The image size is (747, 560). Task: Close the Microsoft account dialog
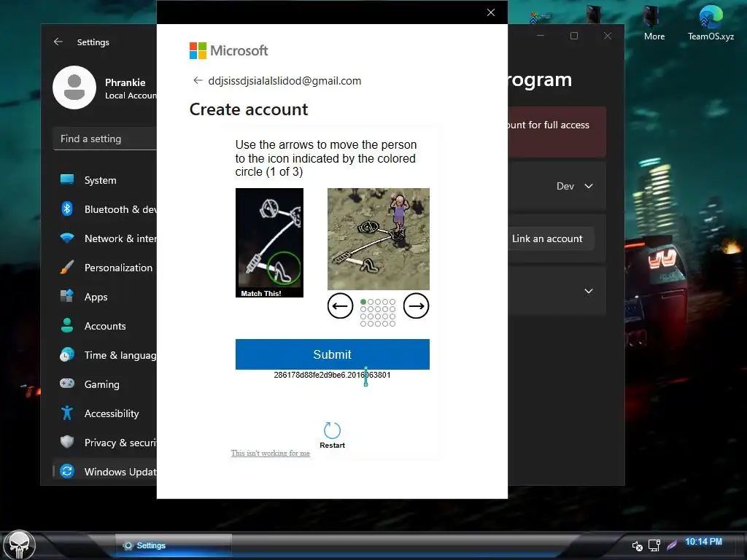click(491, 12)
